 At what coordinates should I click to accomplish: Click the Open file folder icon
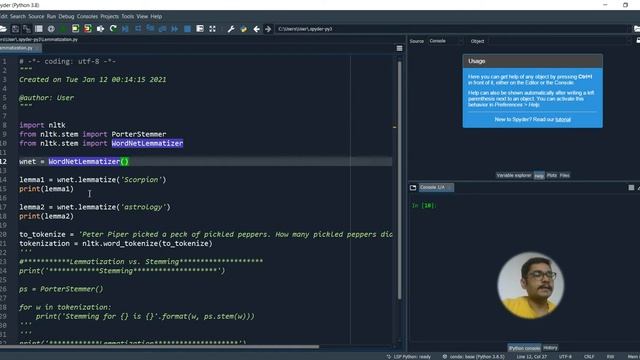point(3,29)
